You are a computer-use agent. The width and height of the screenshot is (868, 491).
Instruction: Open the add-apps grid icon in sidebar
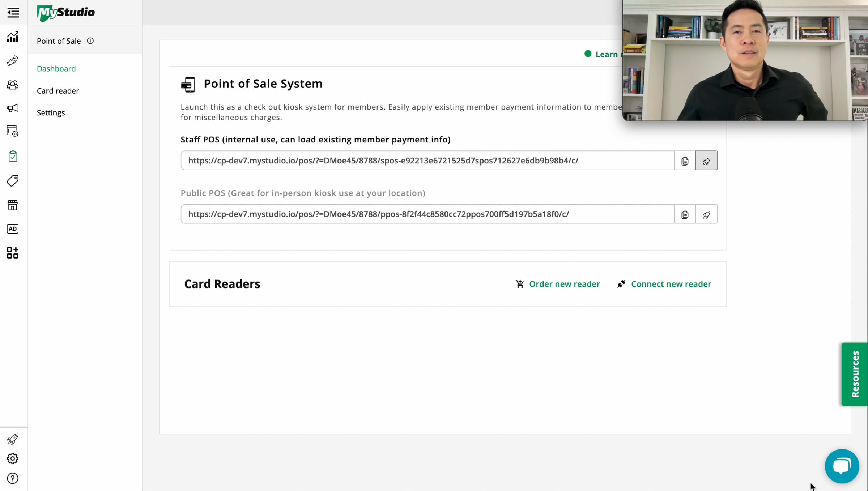click(13, 253)
